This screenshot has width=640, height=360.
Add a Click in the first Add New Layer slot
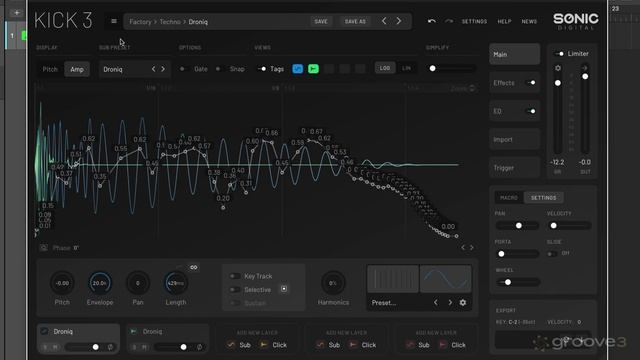click(273, 345)
